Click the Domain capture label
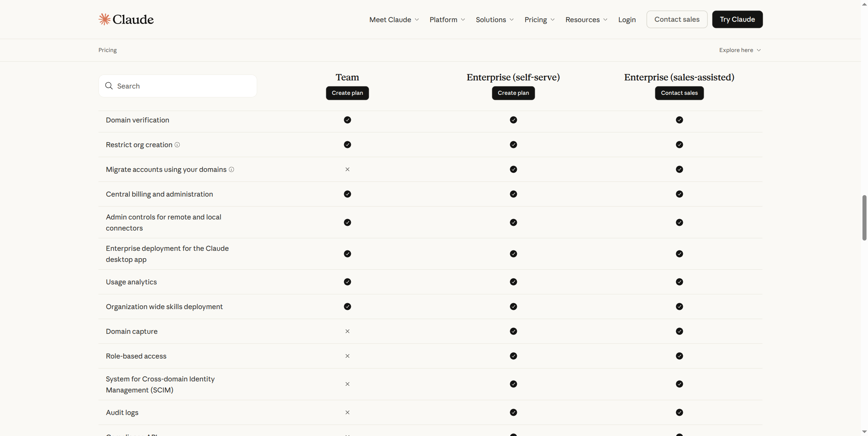 [132, 331]
